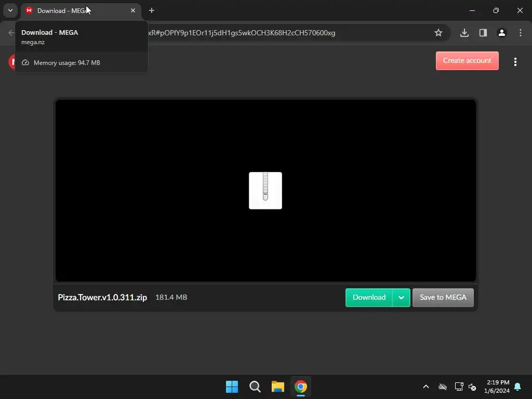Click the network display tray icon
Screen dimensions: 532x399
[459, 387]
